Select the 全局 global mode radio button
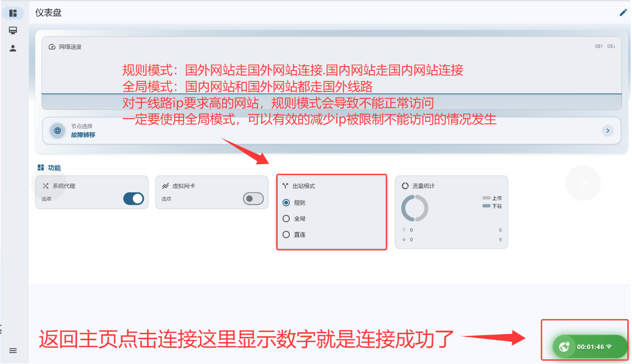Screen dimensions: 632x364 (x=286, y=218)
